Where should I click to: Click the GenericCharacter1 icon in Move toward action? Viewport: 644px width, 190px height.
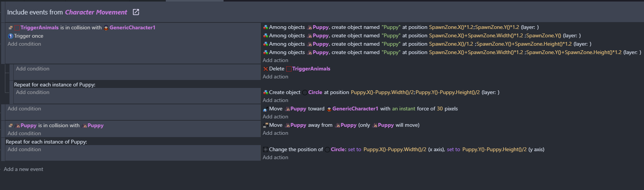point(329,109)
